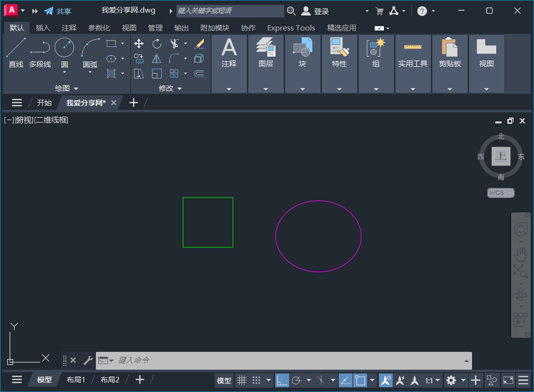Viewport: 534px width, 392px height.
Task: Expand the Modify (修改) panel
Action: 170,89
